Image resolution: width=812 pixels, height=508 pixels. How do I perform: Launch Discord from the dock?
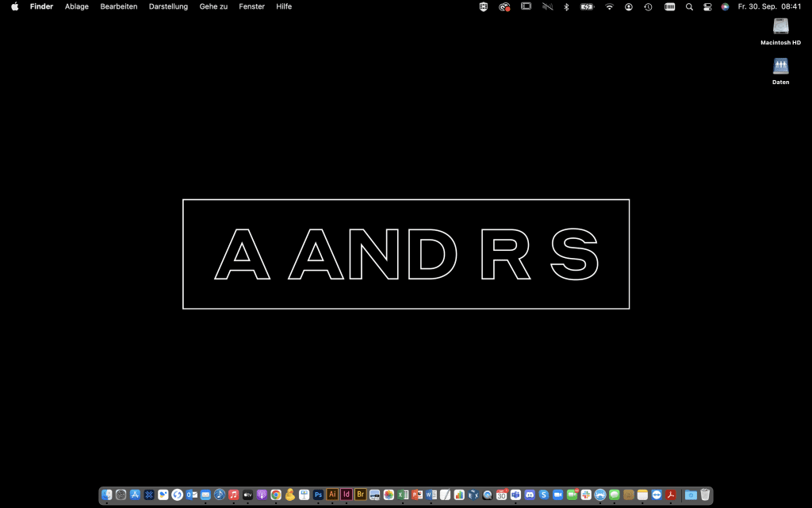[530, 495]
